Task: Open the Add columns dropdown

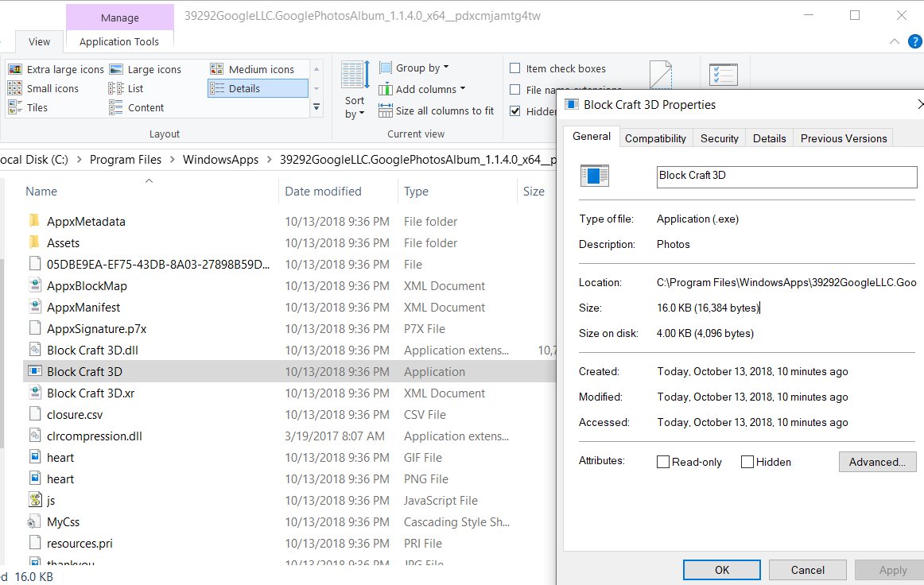Action: click(422, 89)
